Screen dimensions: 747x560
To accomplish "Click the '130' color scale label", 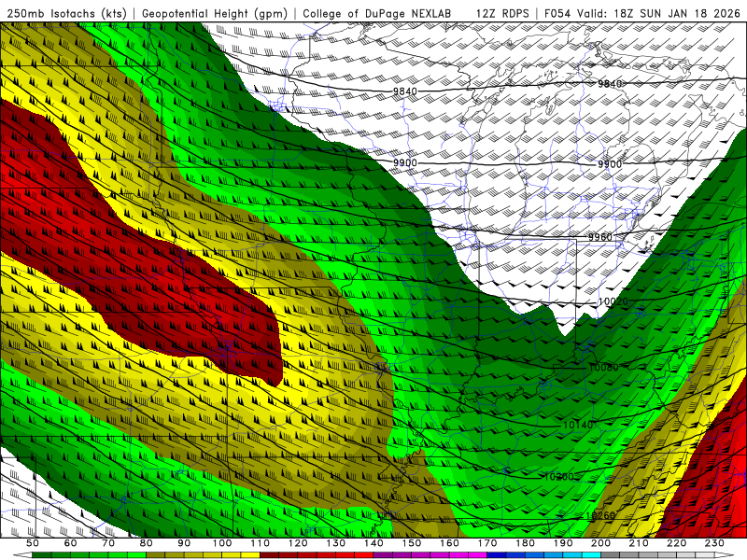I will [335, 543].
